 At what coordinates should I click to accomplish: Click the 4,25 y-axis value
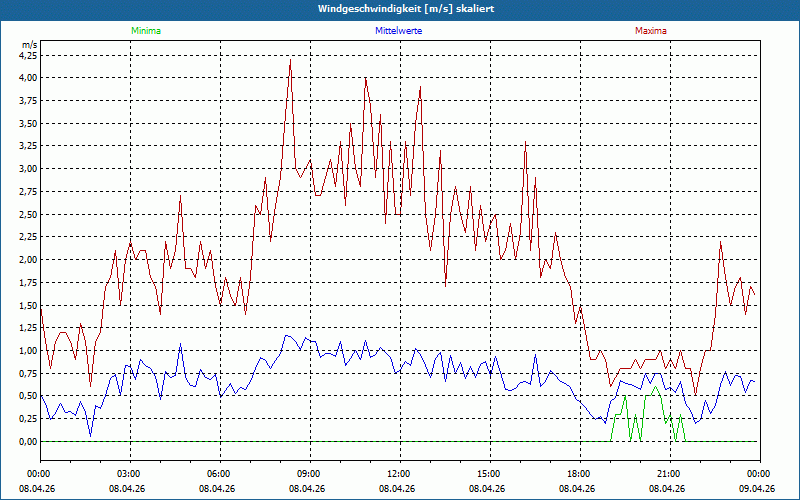pos(29,55)
